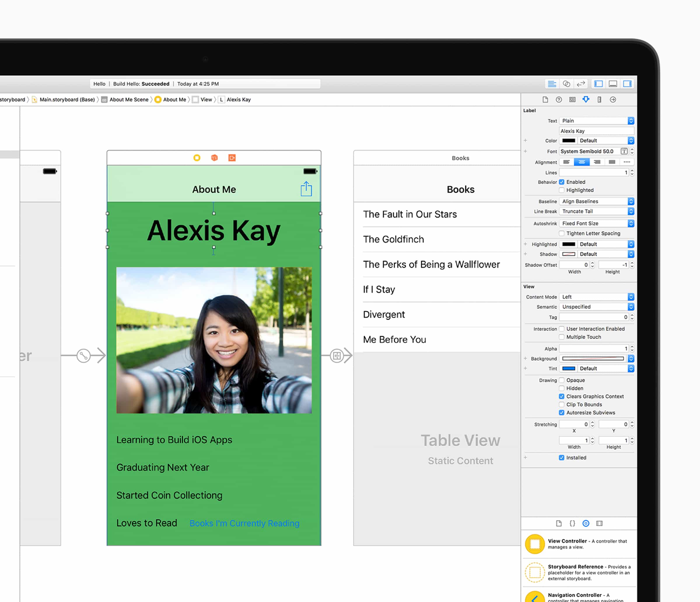Open the Object library

(586, 523)
